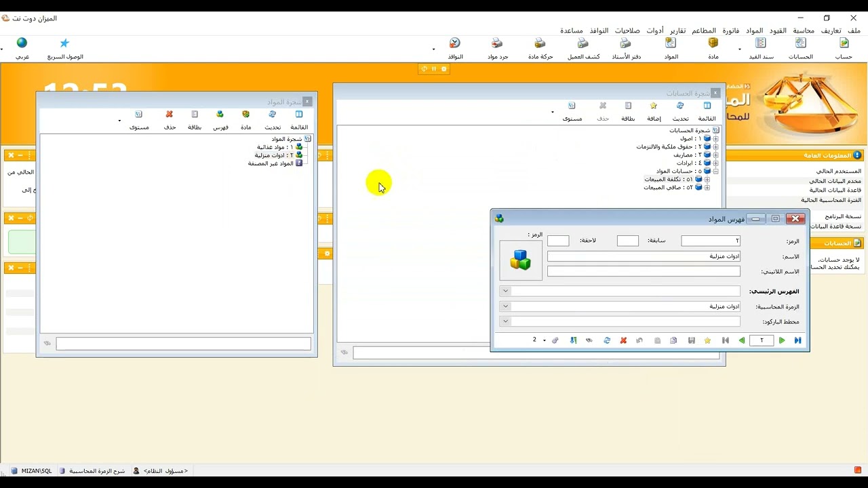Click the النوافذ (Windows) toolbar icon

[455, 49]
